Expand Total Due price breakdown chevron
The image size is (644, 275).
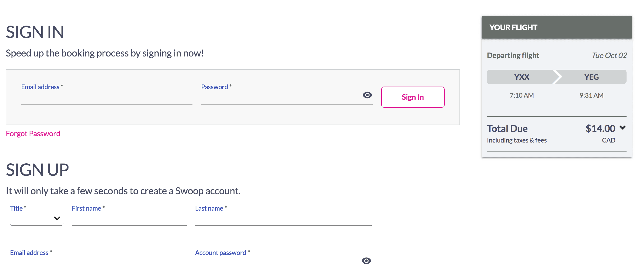623,128
